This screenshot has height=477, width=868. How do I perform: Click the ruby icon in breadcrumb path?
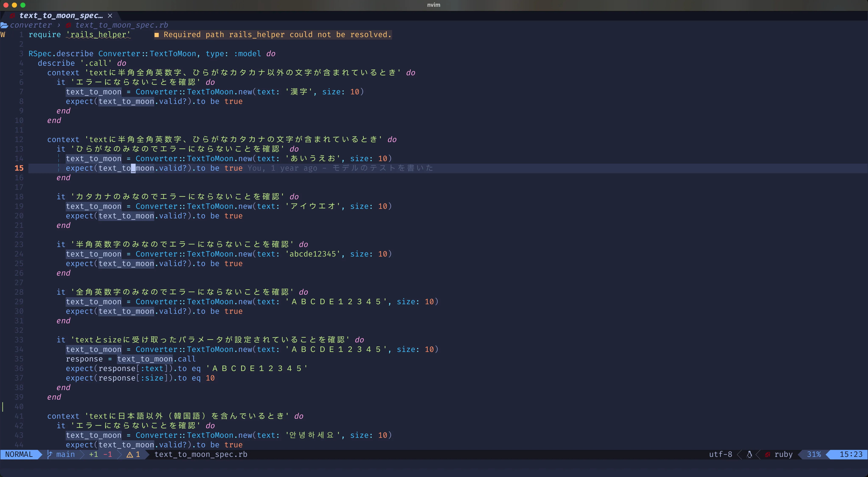(x=68, y=25)
